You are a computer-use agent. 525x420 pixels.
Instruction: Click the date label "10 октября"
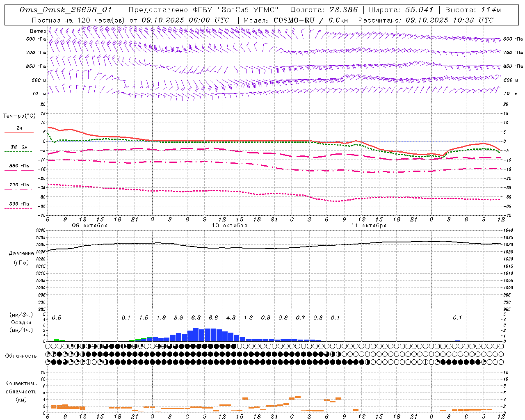click(x=229, y=226)
